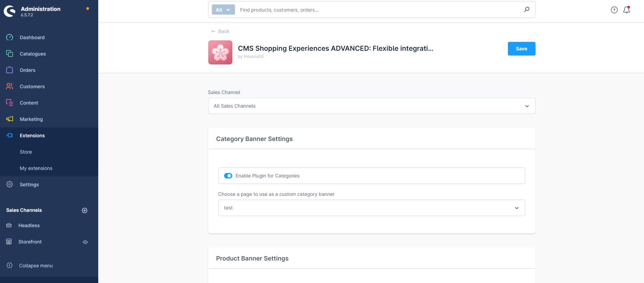Open Storefront preview with eye icon
Screen dimensions: 644x283
85,242
